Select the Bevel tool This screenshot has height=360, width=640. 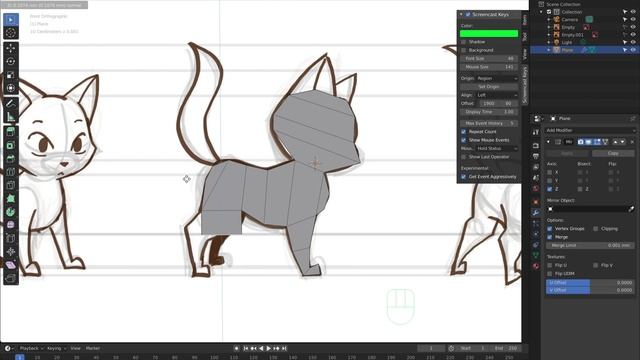point(11,159)
